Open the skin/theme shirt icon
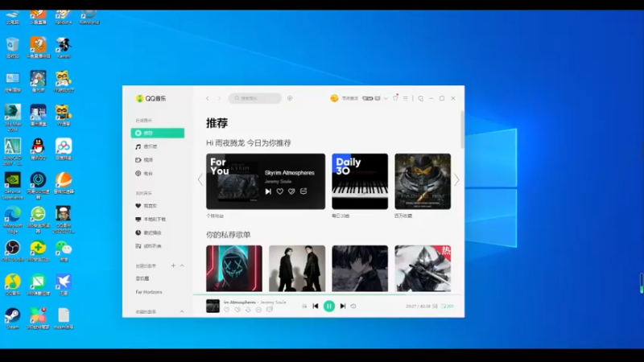The height and width of the screenshot is (362, 644). (x=395, y=98)
